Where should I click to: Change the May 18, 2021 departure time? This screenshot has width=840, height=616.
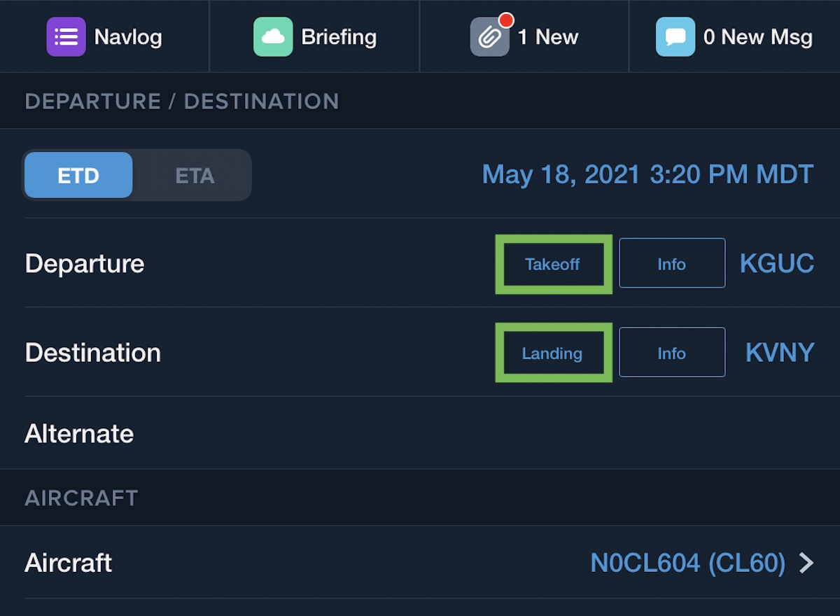click(x=647, y=174)
